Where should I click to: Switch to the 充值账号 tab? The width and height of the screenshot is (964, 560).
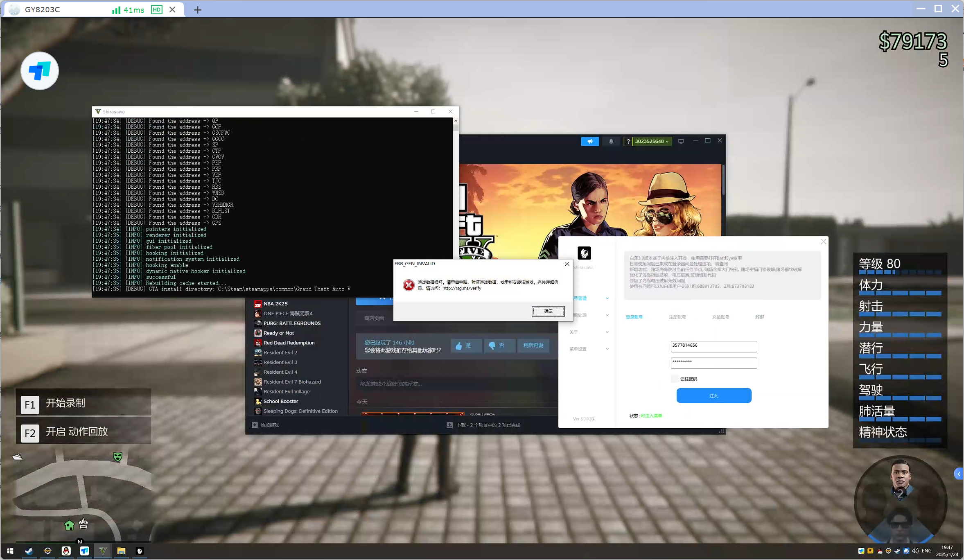720,317
